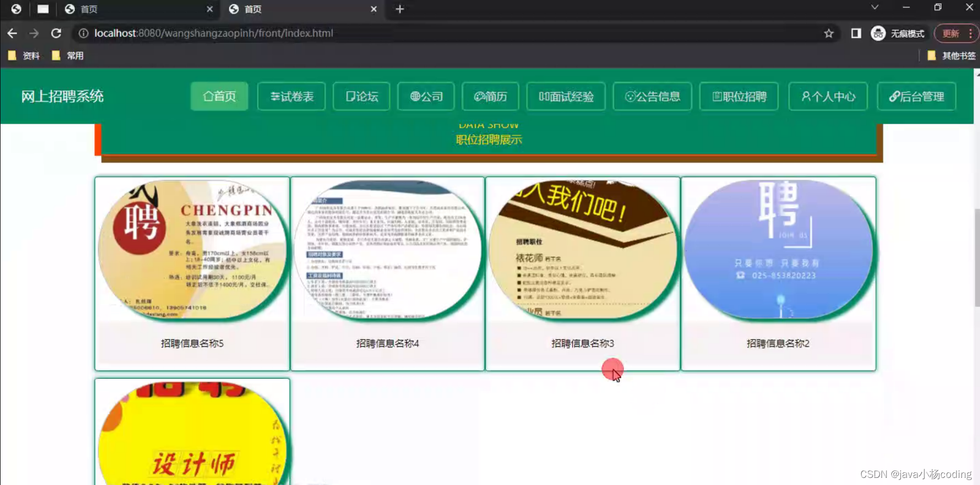Click the 招聘信息名称5 caption text
Image resolution: width=980 pixels, height=485 pixels.
tap(192, 343)
